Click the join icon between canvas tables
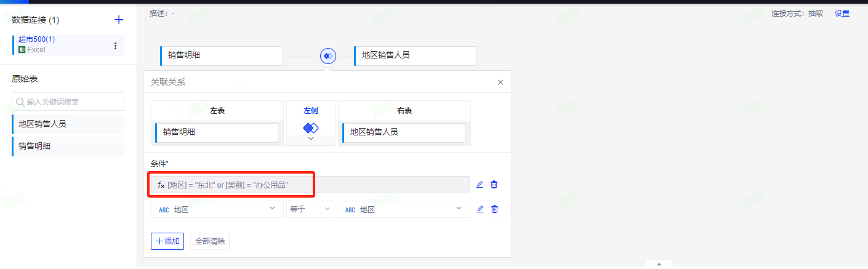 point(328,55)
